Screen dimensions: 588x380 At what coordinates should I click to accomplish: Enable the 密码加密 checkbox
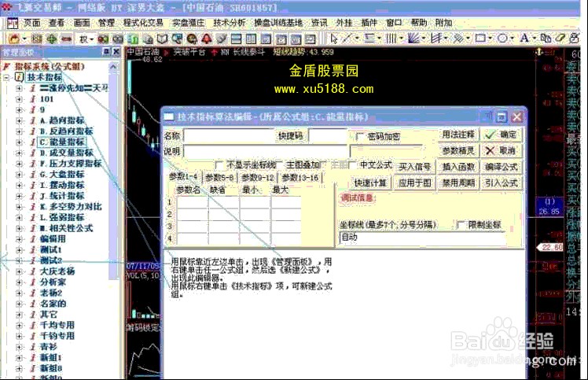[359, 136]
